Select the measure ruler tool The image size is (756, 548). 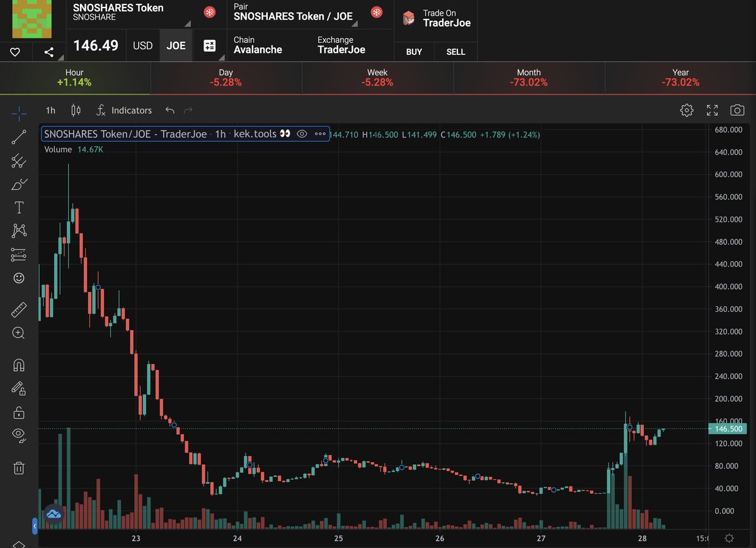coord(18,309)
